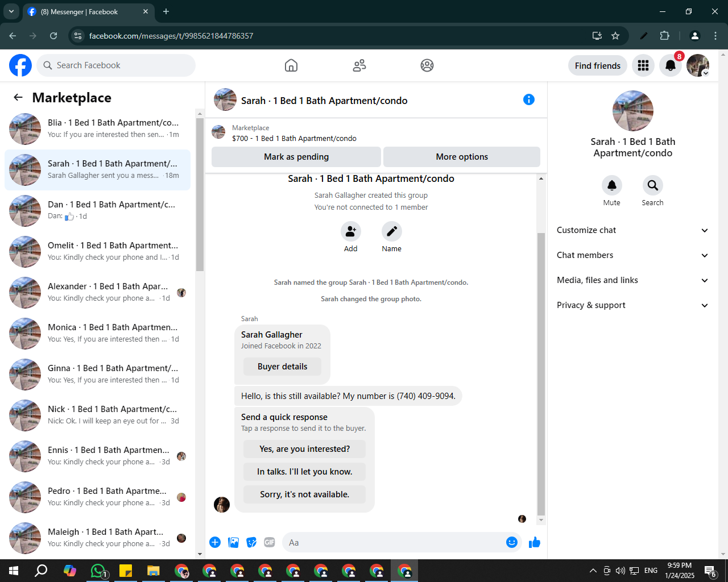
Task: Choose a GIF icon
Action: pyautogui.click(x=270, y=542)
